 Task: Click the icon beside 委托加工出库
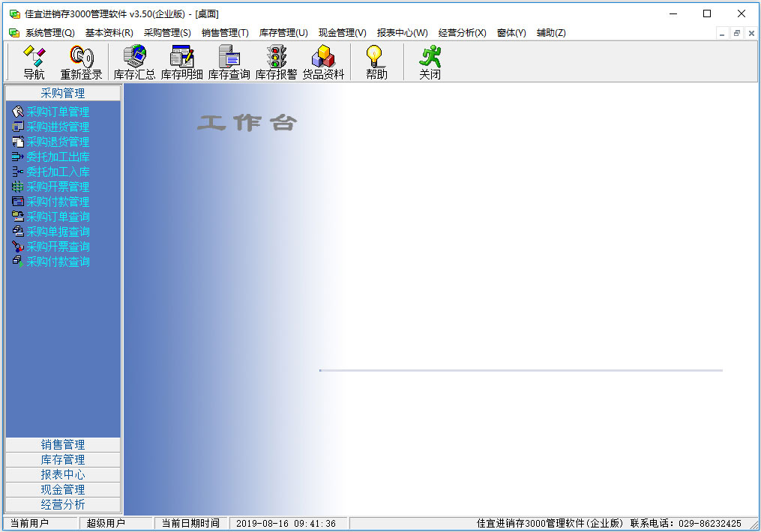coord(18,157)
